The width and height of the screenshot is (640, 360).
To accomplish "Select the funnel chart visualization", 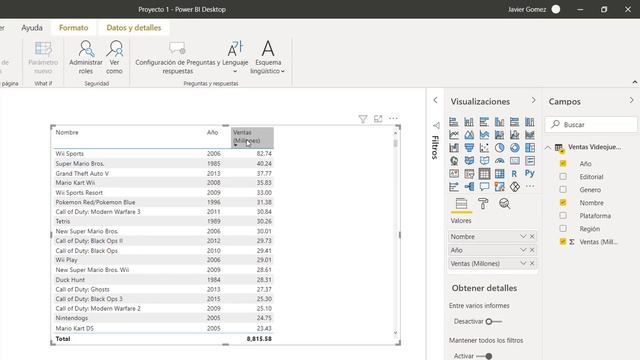I will (x=469, y=148).
